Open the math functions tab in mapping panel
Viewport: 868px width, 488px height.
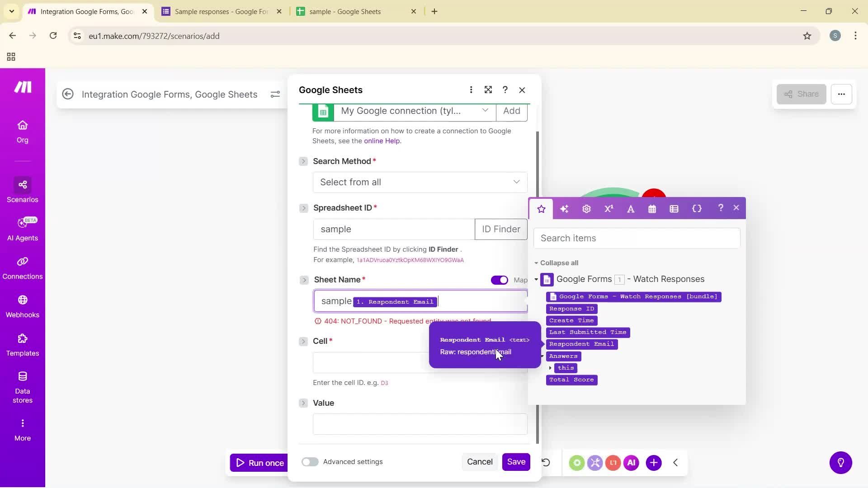(609, 208)
